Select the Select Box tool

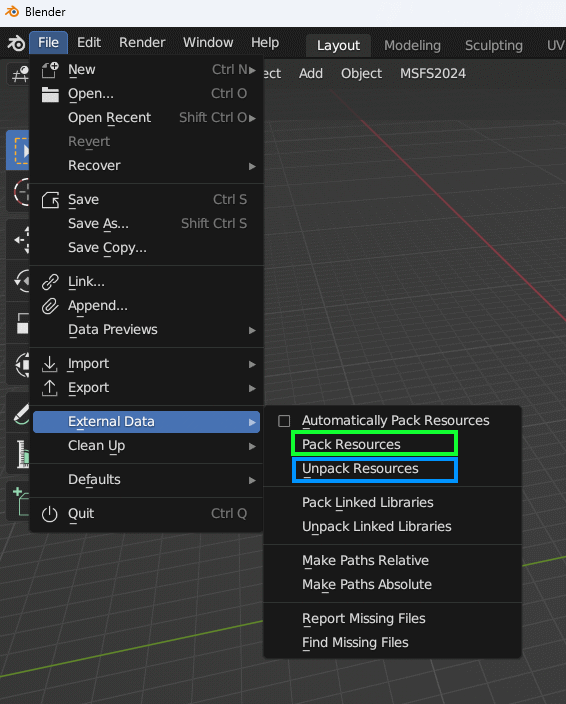point(18,150)
